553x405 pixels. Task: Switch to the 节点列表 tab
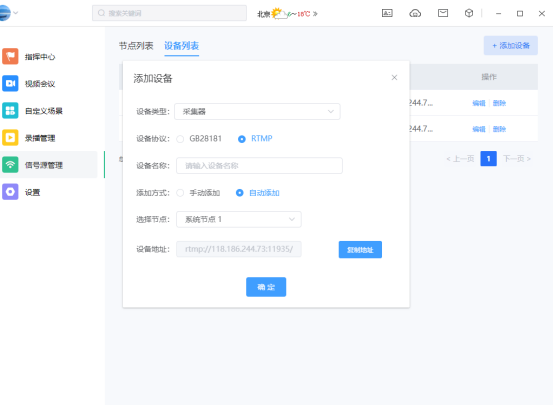click(x=136, y=46)
